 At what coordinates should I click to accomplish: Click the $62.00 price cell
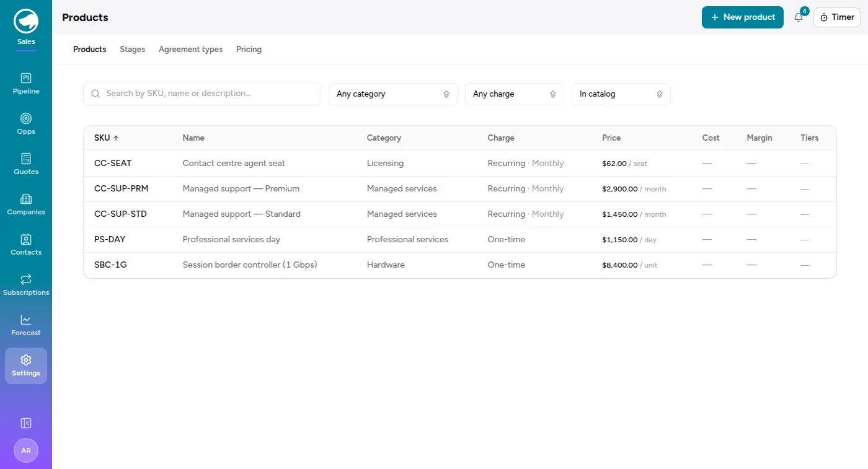coord(624,164)
